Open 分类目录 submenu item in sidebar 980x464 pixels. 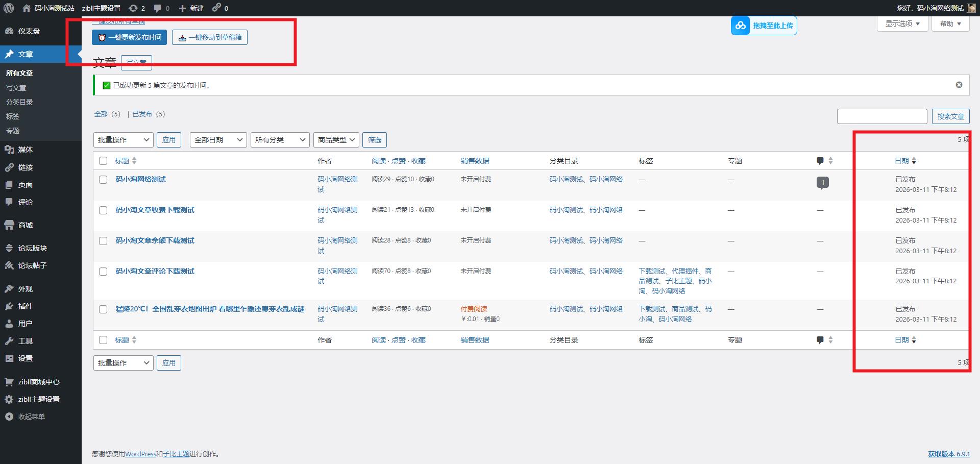(x=19, y=102)
